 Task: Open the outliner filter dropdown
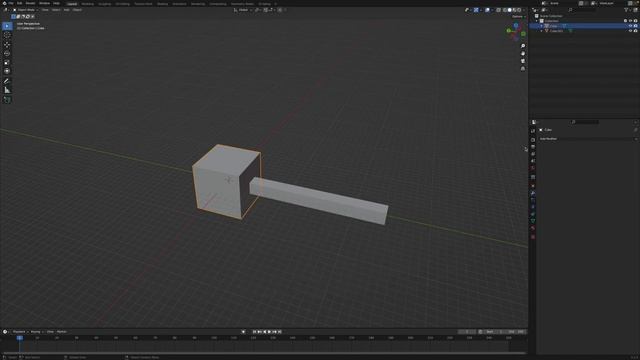pos(627,10)
